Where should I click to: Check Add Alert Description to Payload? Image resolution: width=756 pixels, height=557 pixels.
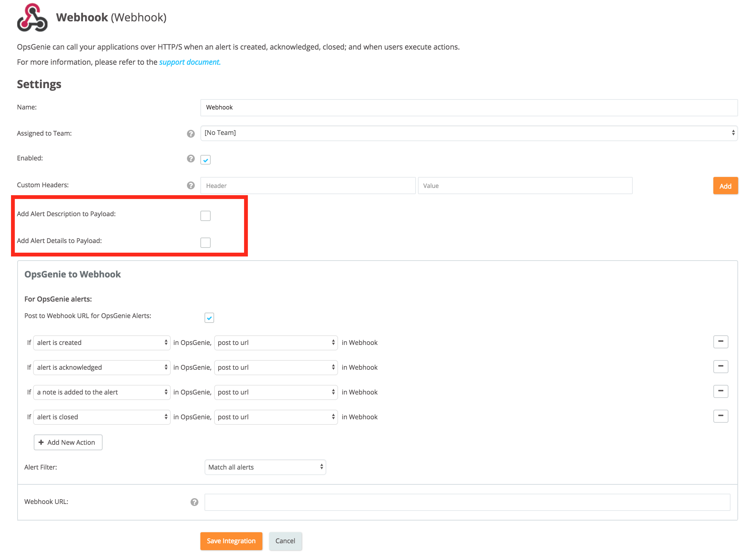(206, 216)
